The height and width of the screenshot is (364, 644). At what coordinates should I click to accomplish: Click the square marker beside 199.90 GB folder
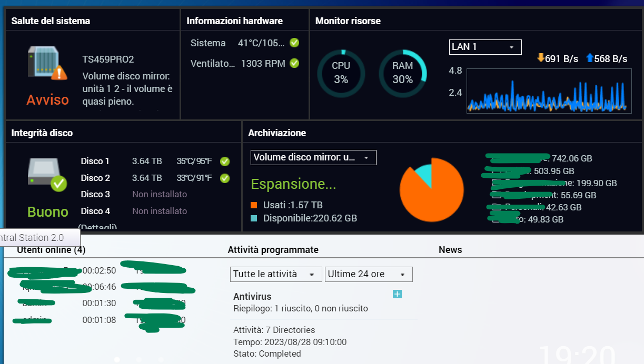pyautogui.click(x=496, y=183)
